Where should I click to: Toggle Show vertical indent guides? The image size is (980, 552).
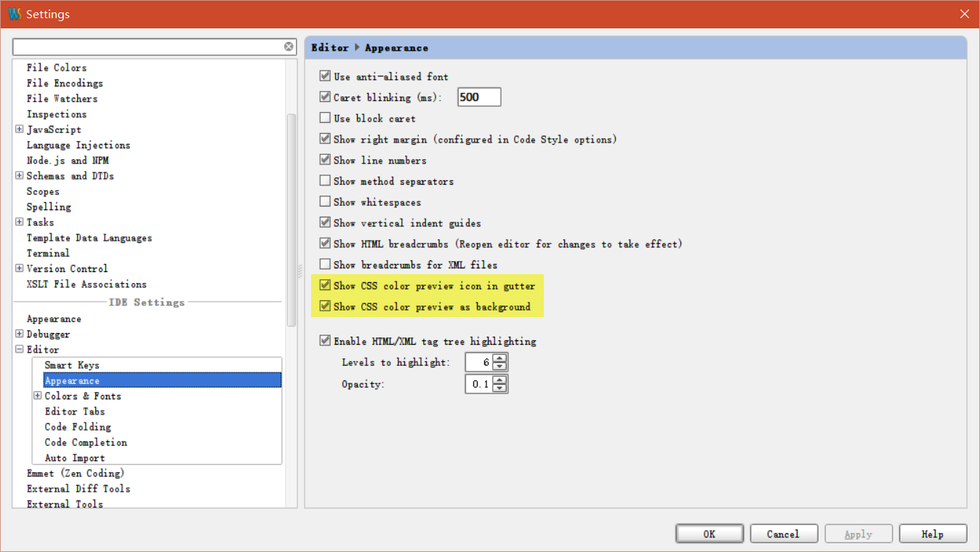[x=325, y=223]
